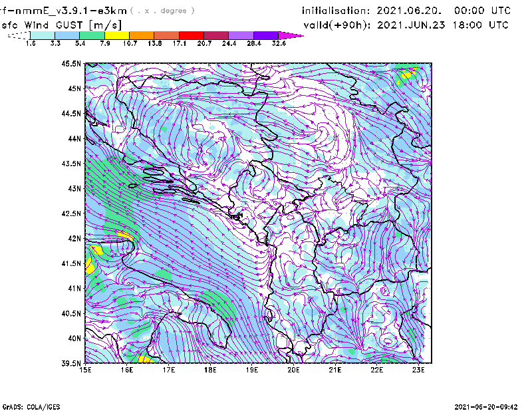Click the 40N latitude label
532x411 pixels.
click(74, 339)
